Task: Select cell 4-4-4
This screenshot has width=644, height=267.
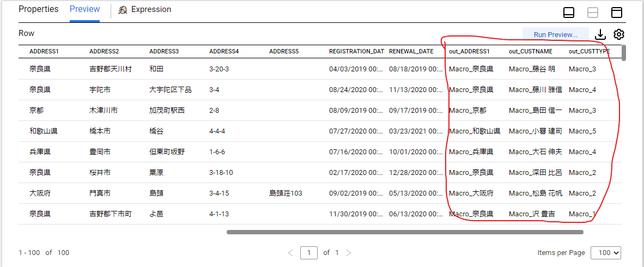Action: pos(217,131)
